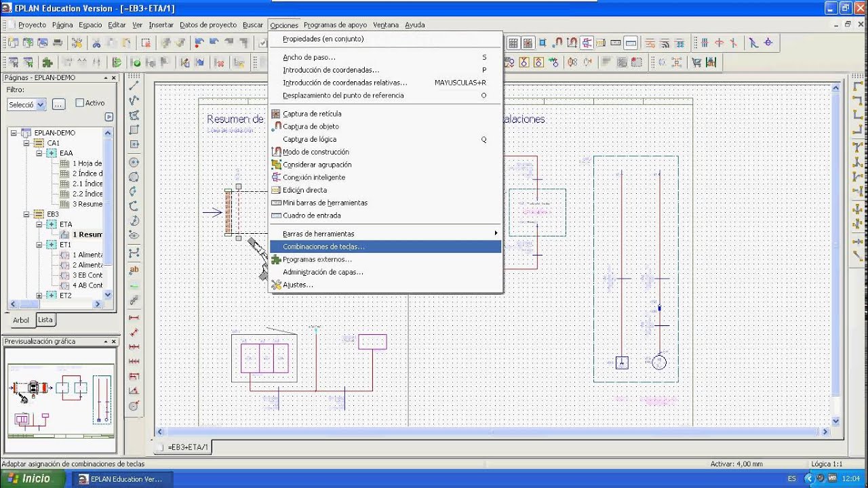This screenshot has width=868, height=488.
Task: Toggle snap to grid toolbar button
Action: [x=528, y=43]
